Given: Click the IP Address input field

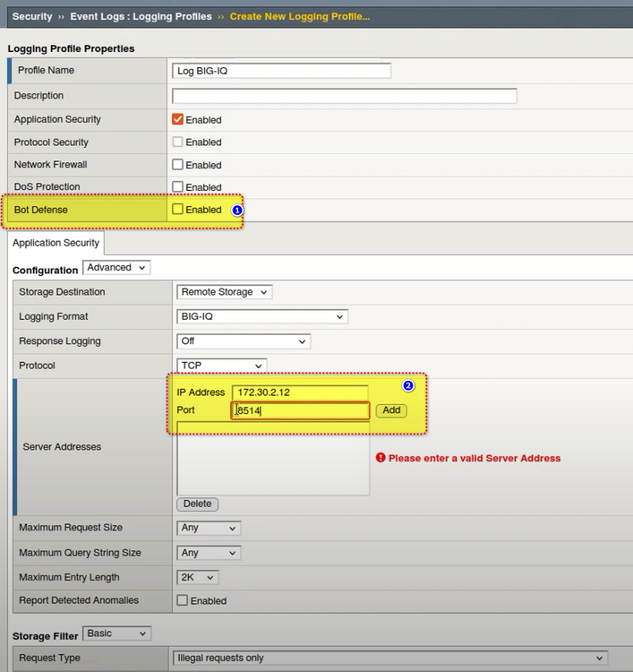Looking at the screenshot, I should pos(300,392).
